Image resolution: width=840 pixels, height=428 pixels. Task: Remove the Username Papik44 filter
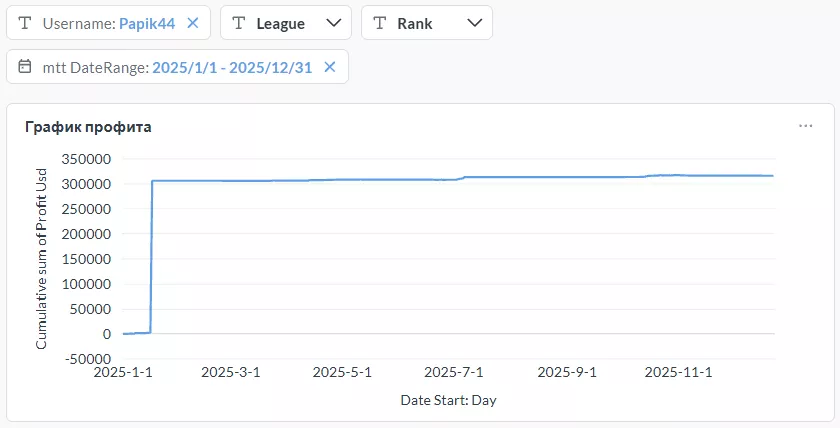tap(193, 23)
